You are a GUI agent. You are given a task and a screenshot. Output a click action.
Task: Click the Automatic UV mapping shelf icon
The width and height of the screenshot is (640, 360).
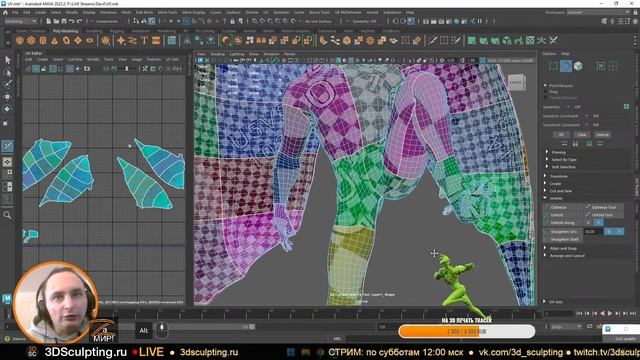click(507, 40)
